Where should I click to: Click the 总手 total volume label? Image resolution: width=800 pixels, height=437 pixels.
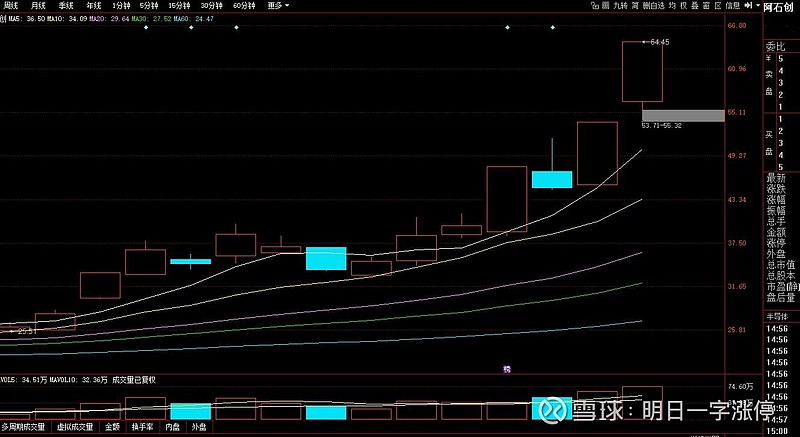coord(776,221)
